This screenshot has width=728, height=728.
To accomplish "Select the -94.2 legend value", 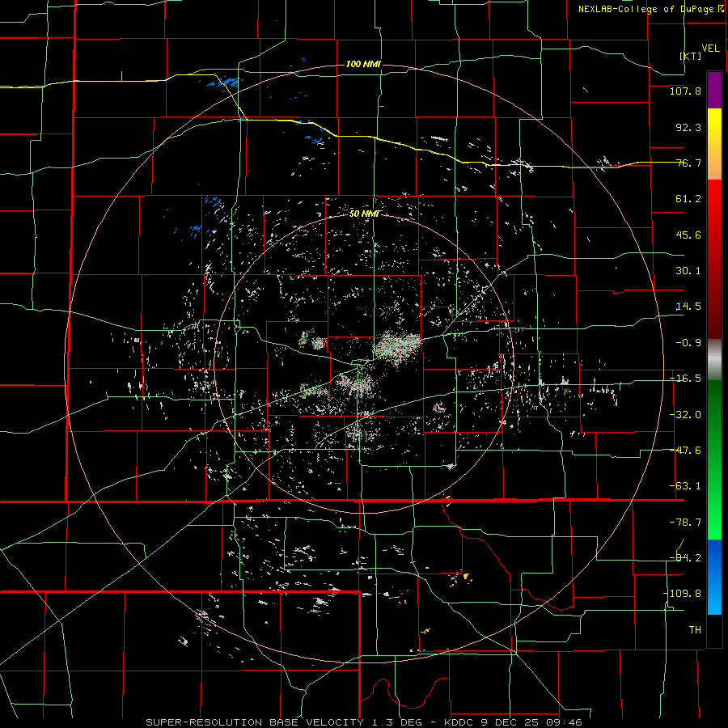I will 685,558.
